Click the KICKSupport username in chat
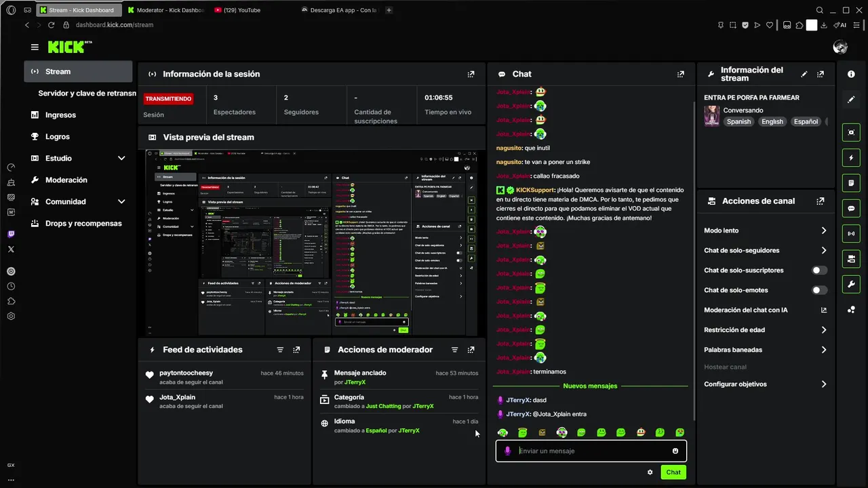 coord(535,190)
